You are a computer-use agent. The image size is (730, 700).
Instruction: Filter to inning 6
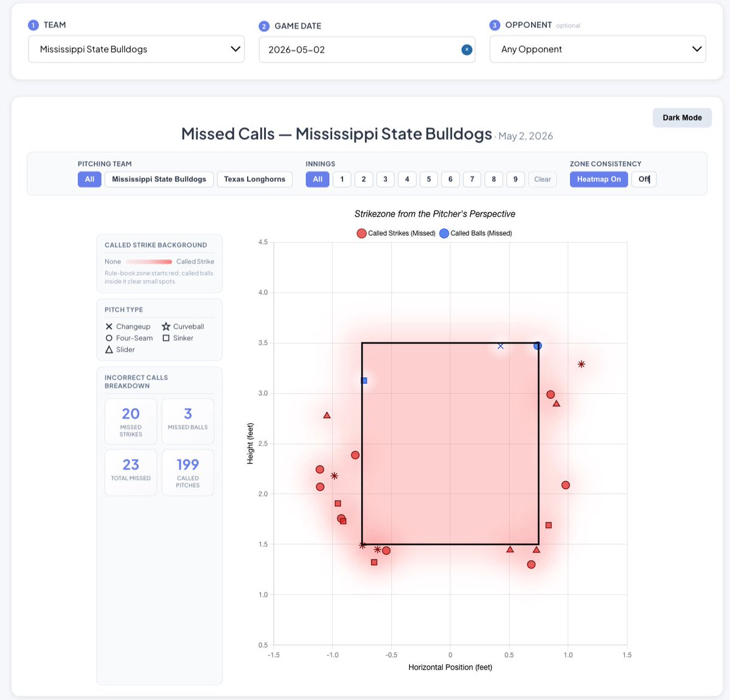[x=450, y=179]
